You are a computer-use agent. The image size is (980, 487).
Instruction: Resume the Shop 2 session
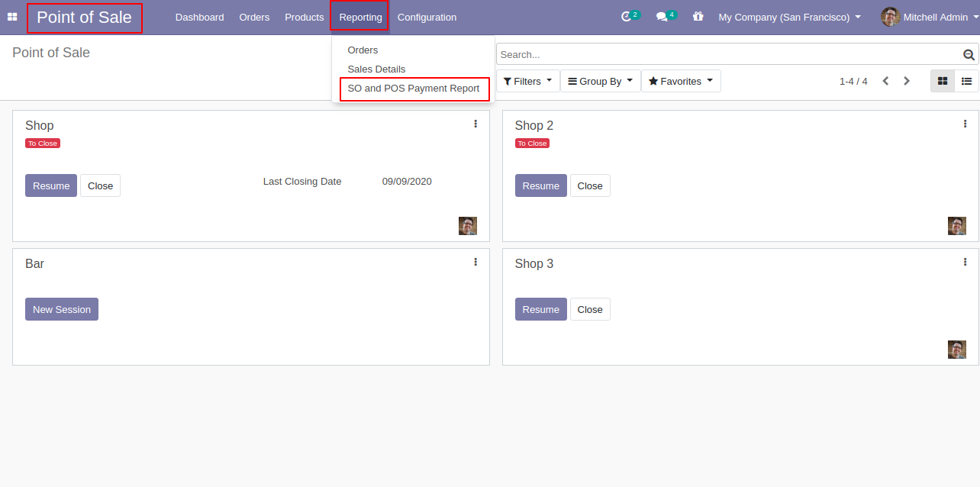(x=541, y=185)
